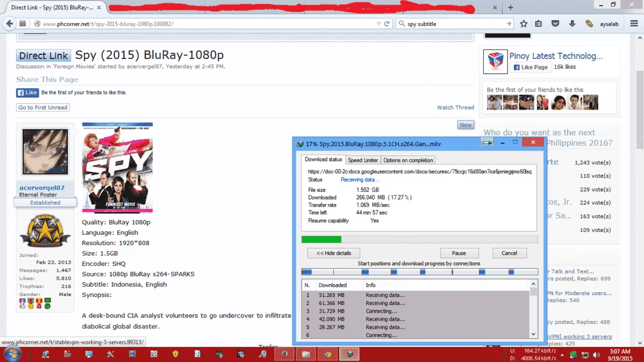Image resolution: width=644 pixels, height=362 pixels.
Task: Open the yellow shield taskbar icon
Action: (175, 354)
